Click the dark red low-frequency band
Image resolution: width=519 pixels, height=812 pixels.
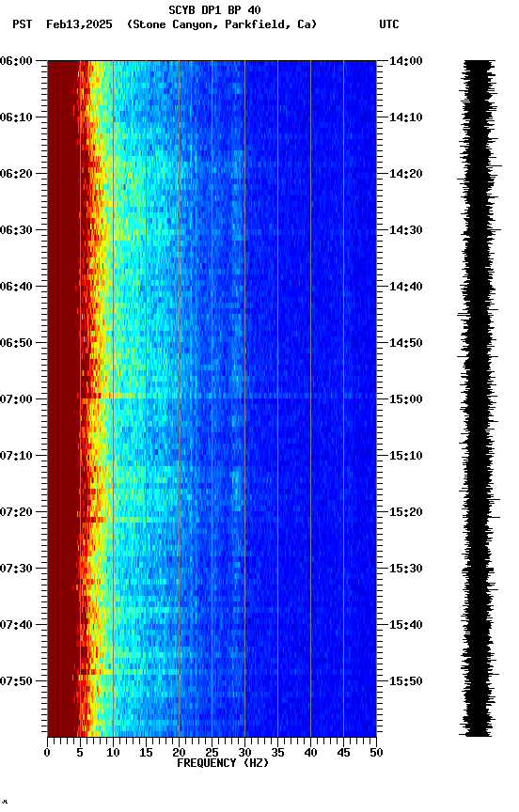click(x=63, y=398)
